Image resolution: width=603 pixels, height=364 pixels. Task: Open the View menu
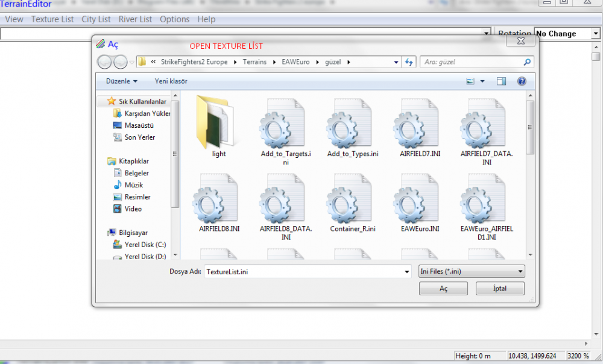(x=14, y=19)
